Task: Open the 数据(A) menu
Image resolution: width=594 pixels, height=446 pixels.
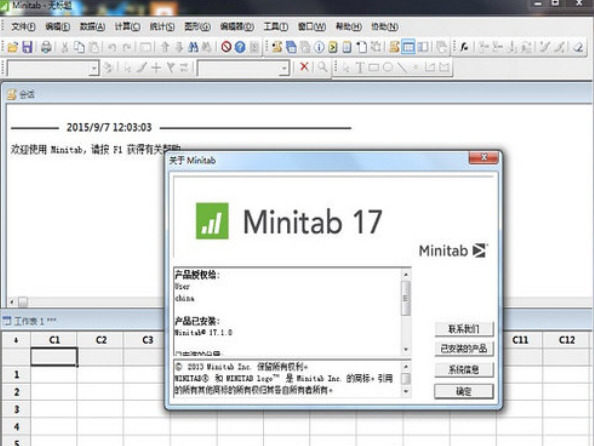Action: [92, 27]
